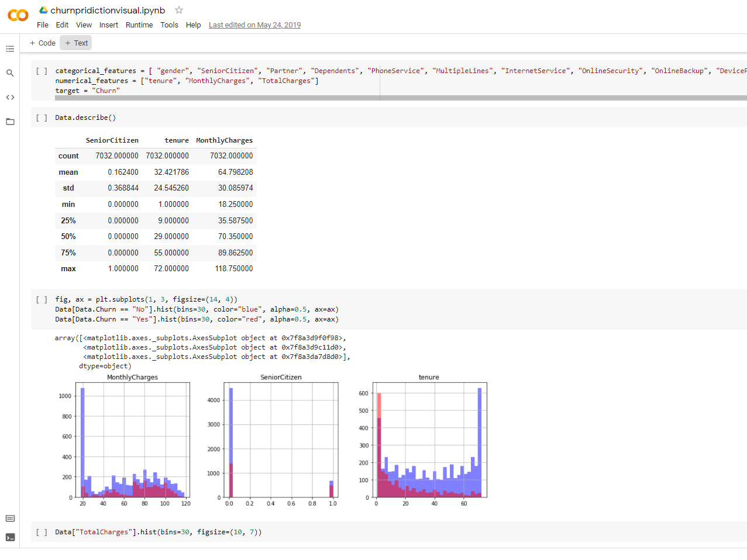
Task: Open the search sidebar icon
Action: (x=10, y=73)
